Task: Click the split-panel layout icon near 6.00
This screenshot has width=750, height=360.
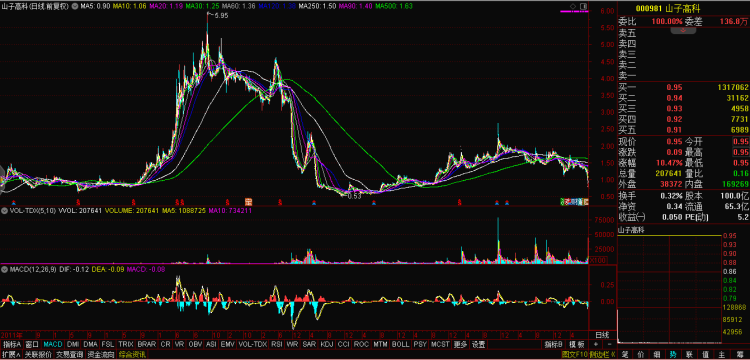Action: coord(583,6)
